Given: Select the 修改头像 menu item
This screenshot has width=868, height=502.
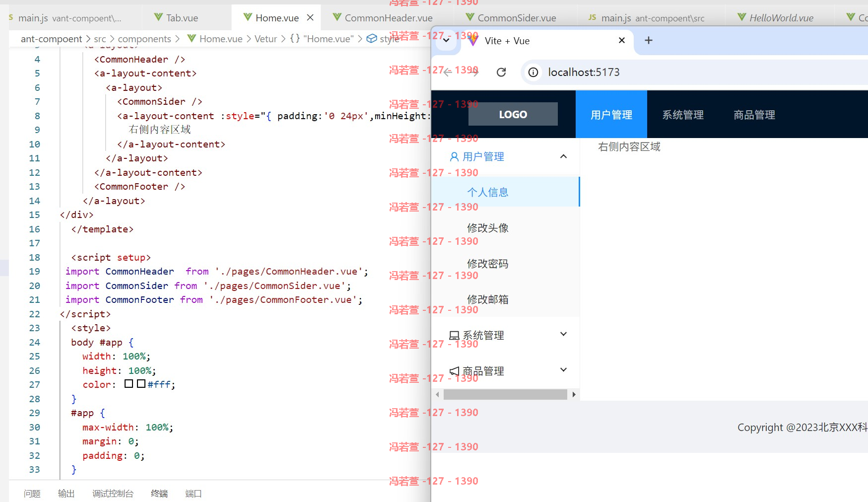Looking at the screenshot, I should pyautogui.click(x=505, y=228).
